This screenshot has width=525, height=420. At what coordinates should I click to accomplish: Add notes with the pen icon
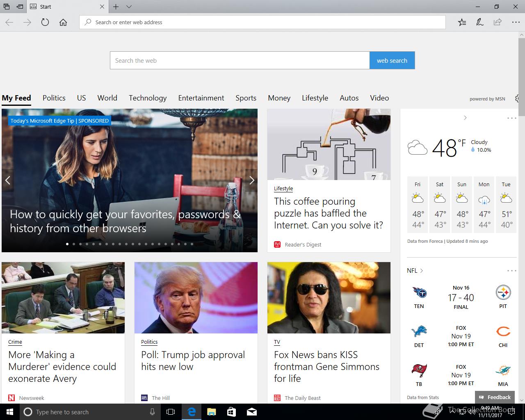[479, 22]
